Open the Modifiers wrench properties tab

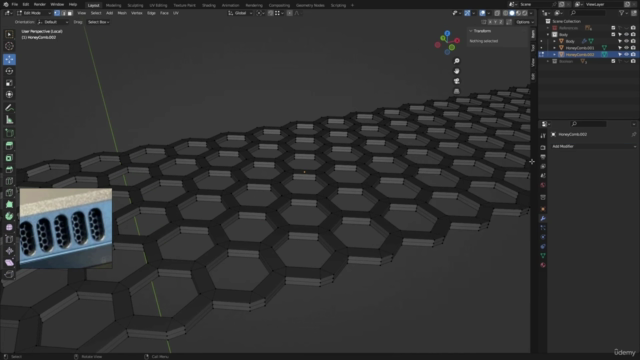[543, 219]
